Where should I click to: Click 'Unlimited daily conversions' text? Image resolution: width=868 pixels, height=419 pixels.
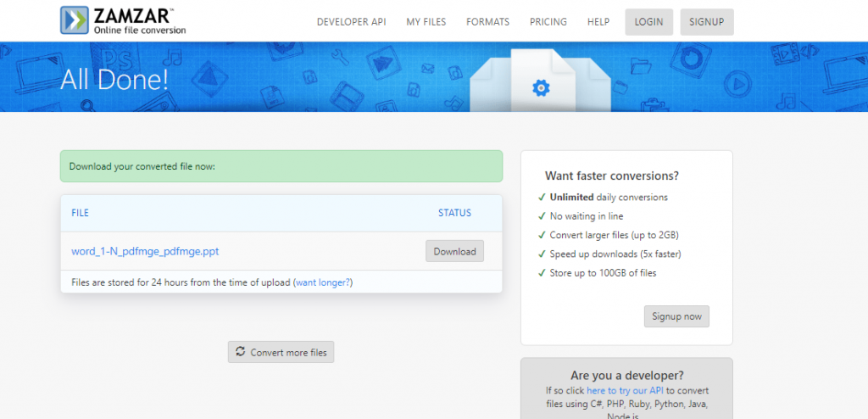click(x=609, y=197)
